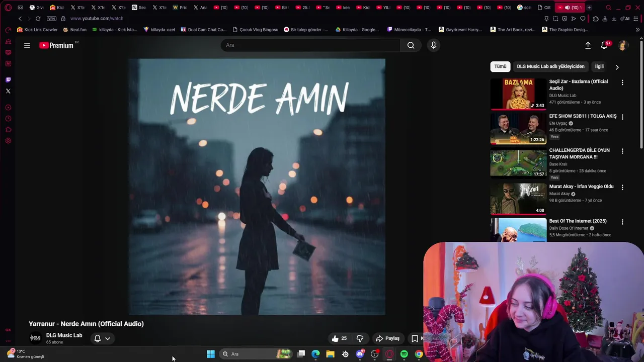This screenshot has width=644, height=362.
Task: Select DLG Music Lab adlı yükleyiciden chip
Action: pos(550,66)
